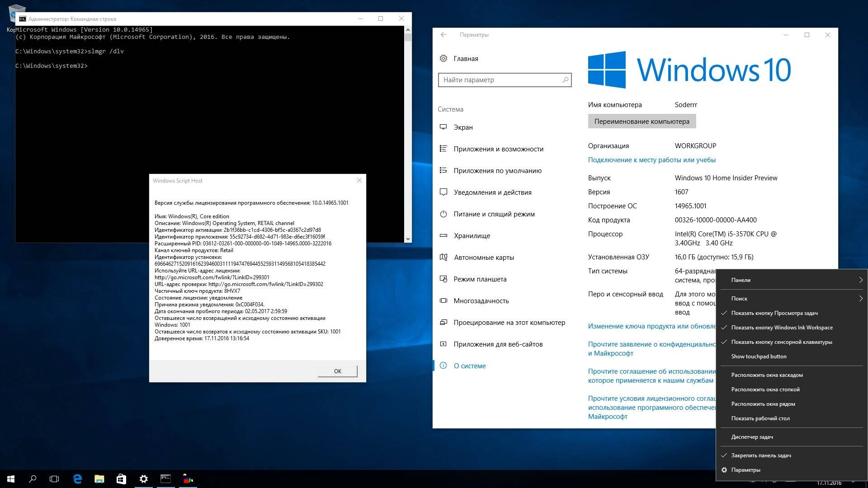Click the computer name Soderrr
868x488 pixels.
point(686,105)
